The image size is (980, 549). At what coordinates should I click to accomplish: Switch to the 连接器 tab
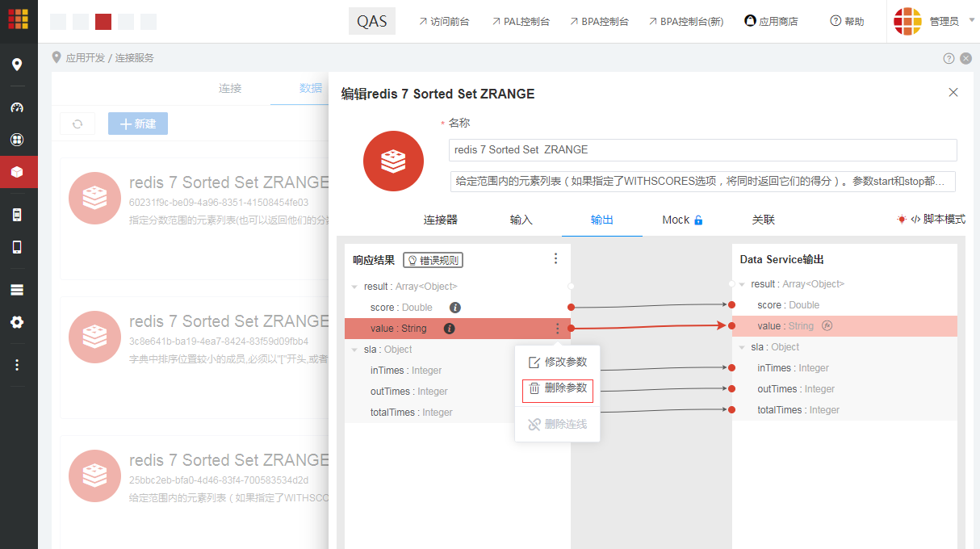(441, 219)
